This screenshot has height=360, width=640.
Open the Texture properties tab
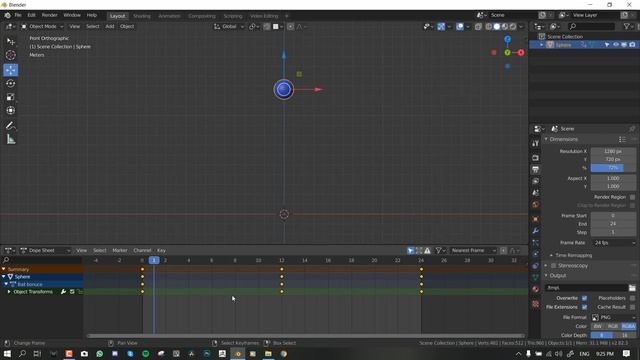point(536,304)
